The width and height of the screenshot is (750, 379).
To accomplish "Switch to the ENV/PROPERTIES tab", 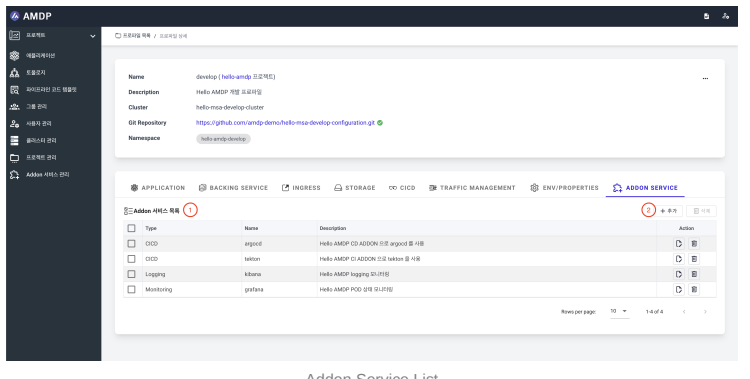I will click(x=564, y=188).
